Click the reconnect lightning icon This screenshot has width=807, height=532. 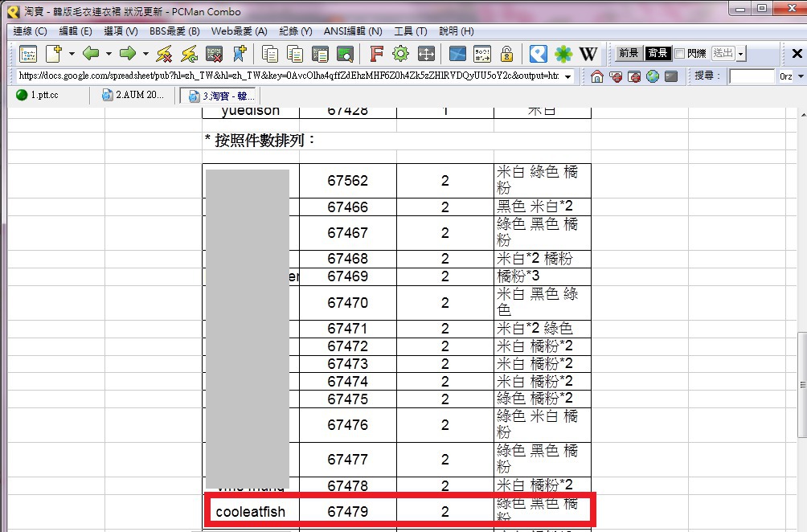(189, 54)
